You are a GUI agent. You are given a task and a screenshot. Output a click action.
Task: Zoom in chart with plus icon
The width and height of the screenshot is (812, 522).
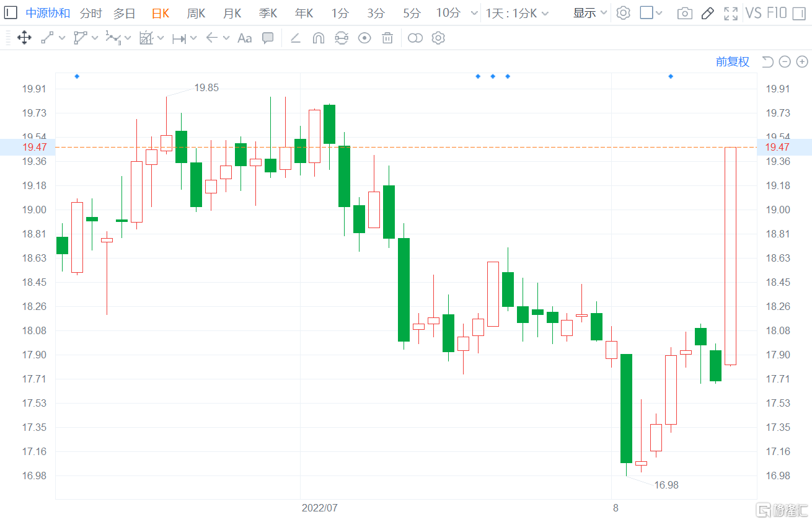click(802, 61)
